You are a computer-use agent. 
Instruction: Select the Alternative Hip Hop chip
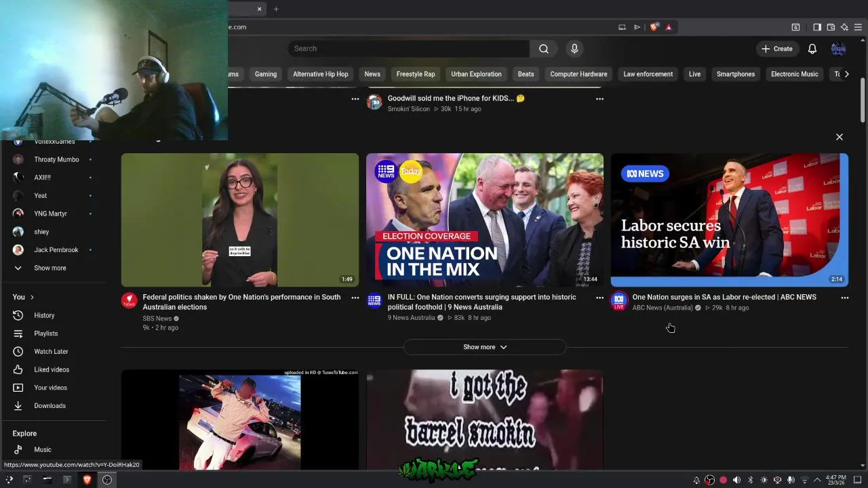pos(320,74)
